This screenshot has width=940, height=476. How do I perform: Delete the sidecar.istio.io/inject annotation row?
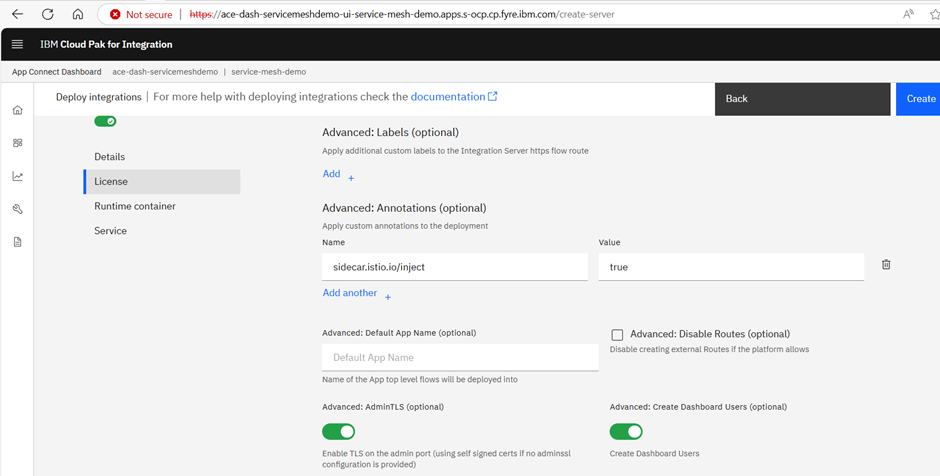click(886, 264)
